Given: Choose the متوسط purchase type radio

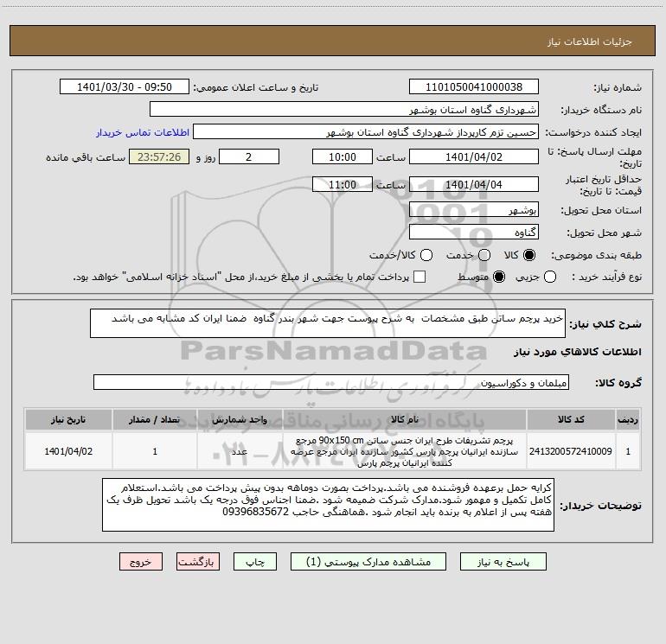Looking at the screenshot, I should 499,277.
